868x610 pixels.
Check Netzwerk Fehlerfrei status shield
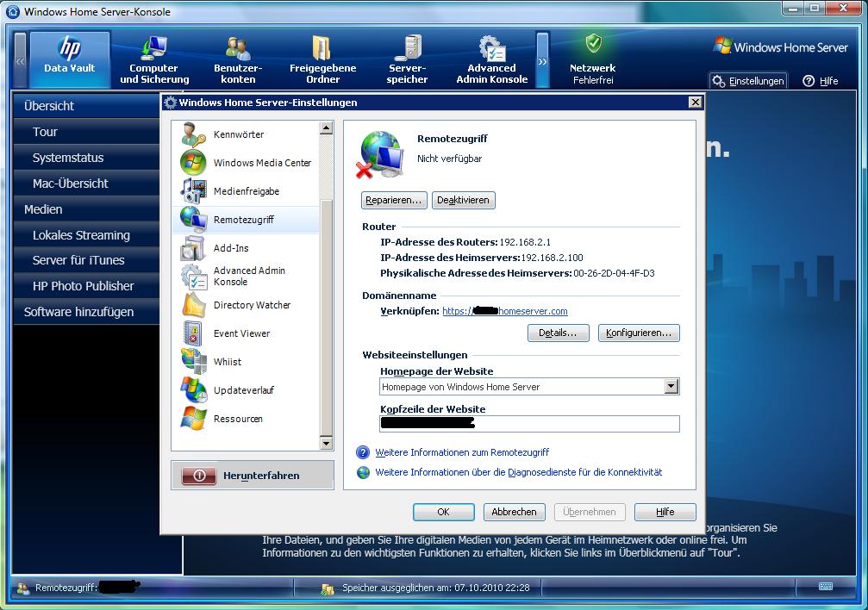tap(593, 42)
